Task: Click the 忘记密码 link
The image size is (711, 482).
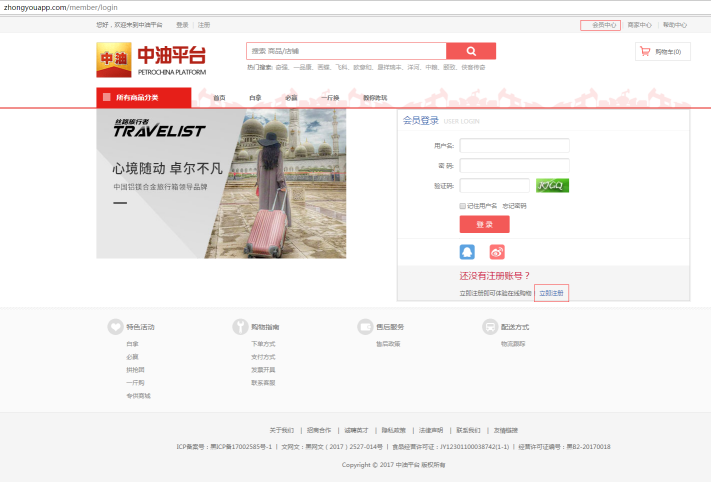Action: click(514, 206)
